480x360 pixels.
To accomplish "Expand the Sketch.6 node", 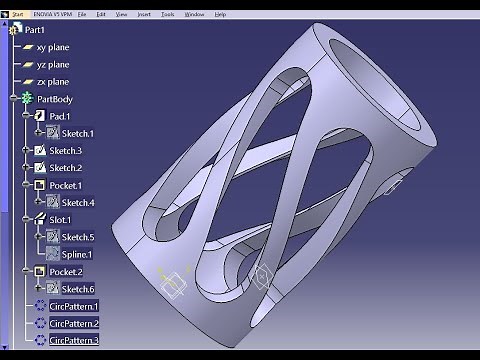I will coord(38,288).
